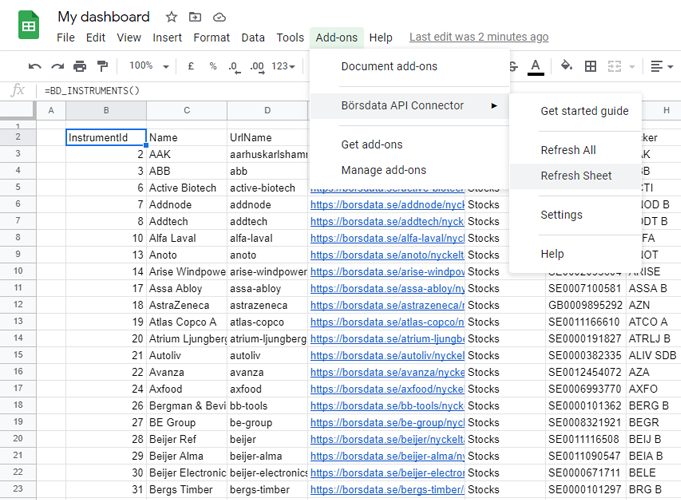Open the Borders tool

coord(590,66)
